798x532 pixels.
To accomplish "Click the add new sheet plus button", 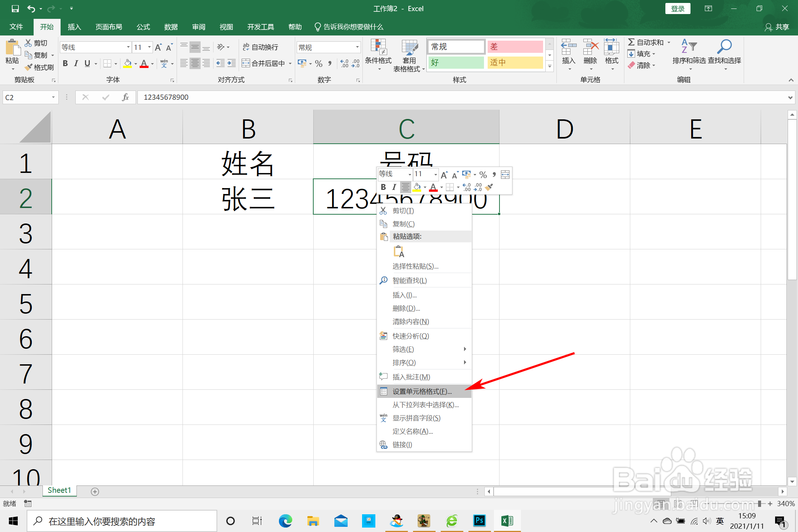I will pyautogui.click(x=95, y=491).
